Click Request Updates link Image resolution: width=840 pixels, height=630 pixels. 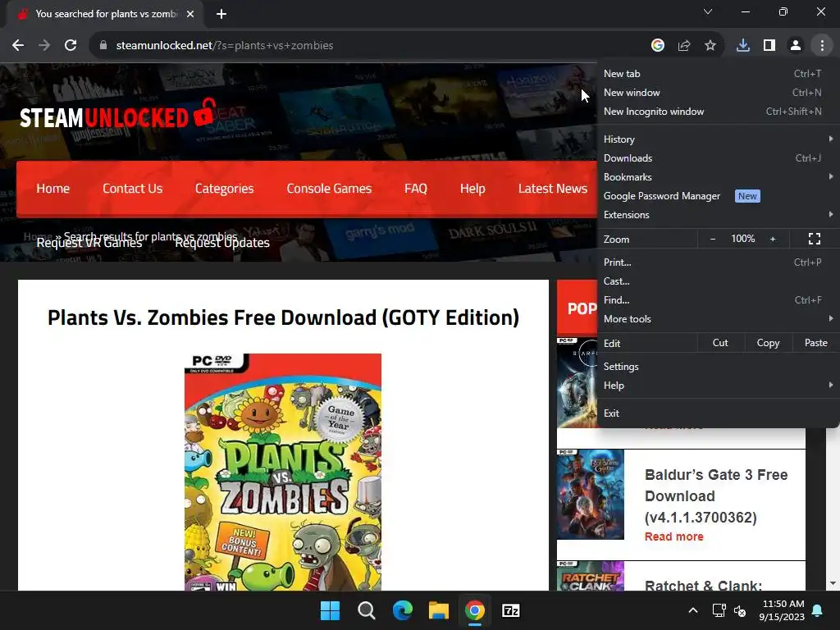click(222, 243)
